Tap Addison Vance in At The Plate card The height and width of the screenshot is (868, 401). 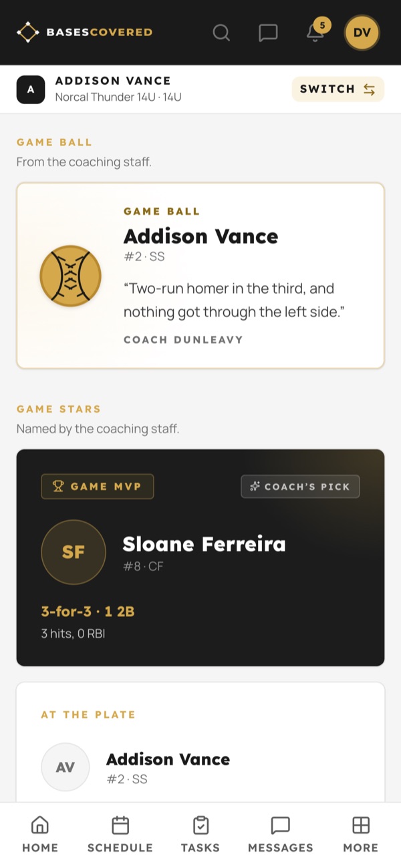click(x=168, y=759)
